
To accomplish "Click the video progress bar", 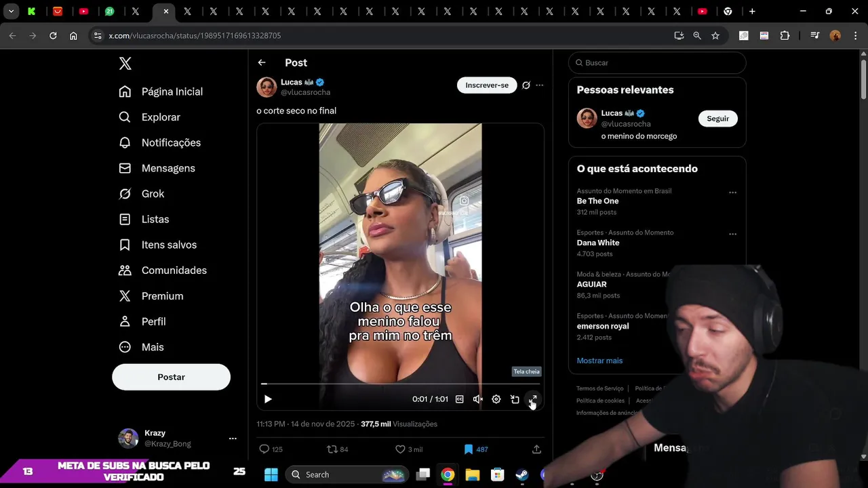I will tap(400, 384).
